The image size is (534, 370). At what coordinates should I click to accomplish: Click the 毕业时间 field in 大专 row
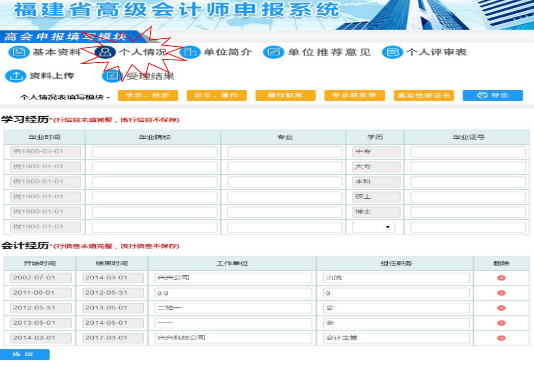[x=45, y=167]
